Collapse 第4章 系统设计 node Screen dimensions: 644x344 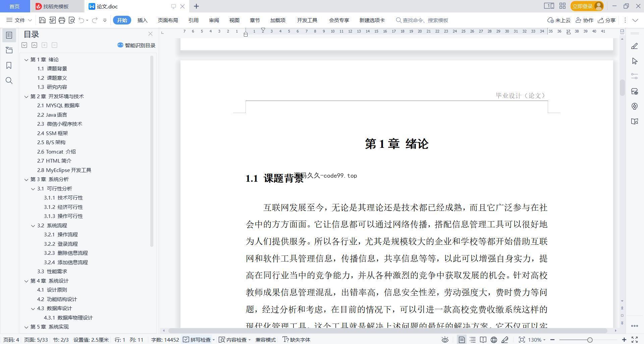26,281
